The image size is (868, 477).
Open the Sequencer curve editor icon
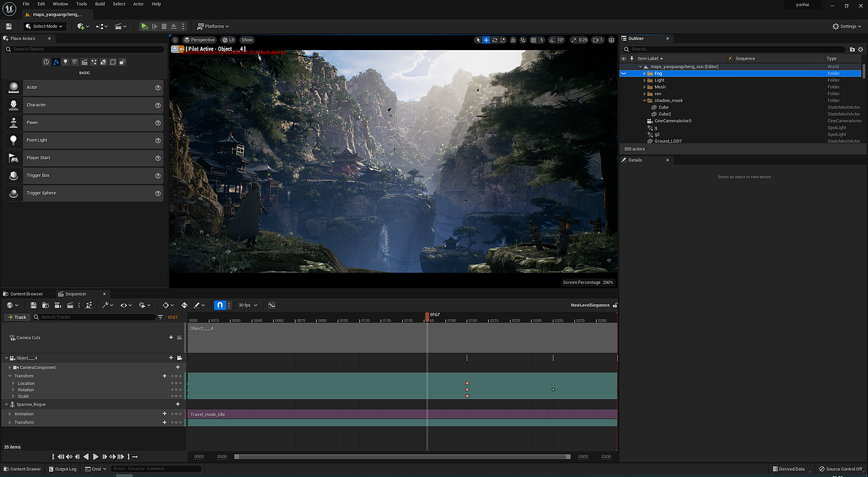point(272,306)
